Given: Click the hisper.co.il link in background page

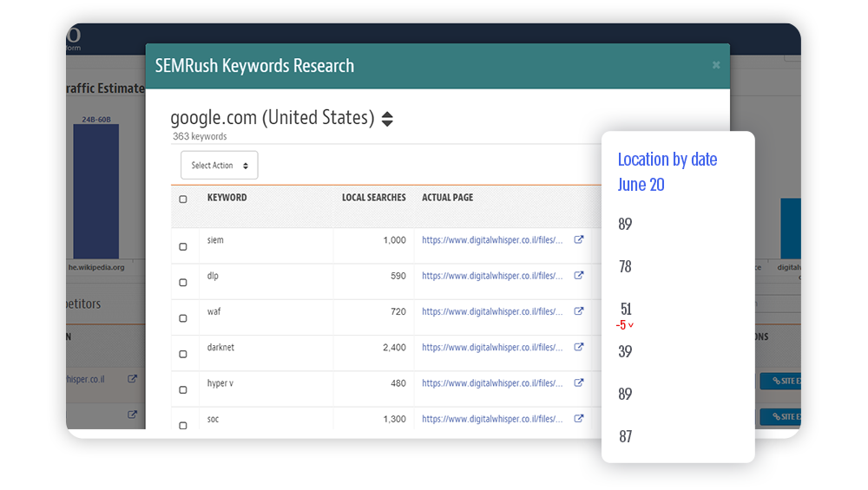Looking at the screenshot, I should [85, 379].
